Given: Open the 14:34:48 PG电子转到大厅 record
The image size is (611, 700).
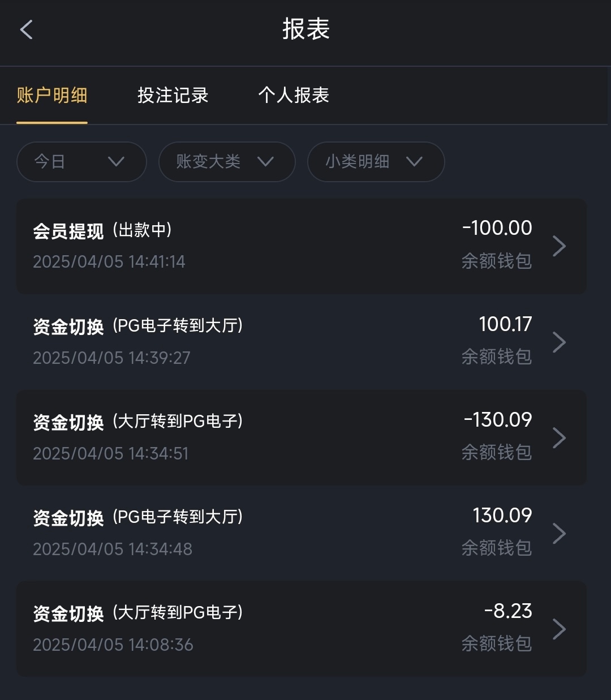Looking at the screenshot, I should click(138, 517).
